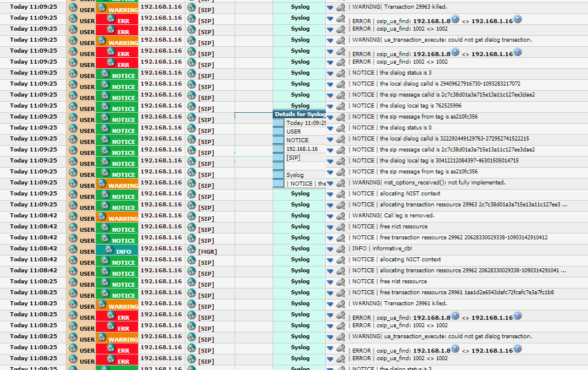Click globe icon before USER in [MGR] row
The width and height of the screenshot is (588, 370).
coord(73,249)
